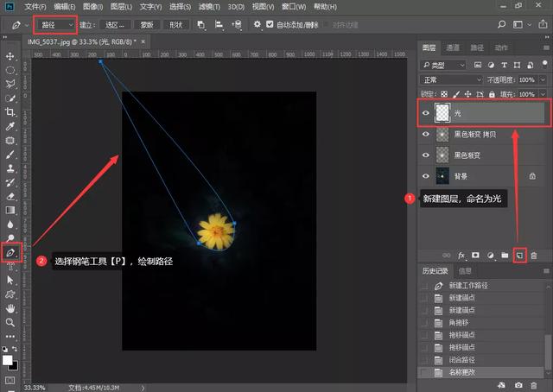Click the 蒙版 button
Screen dimensions: 553x392
point(147,25)
